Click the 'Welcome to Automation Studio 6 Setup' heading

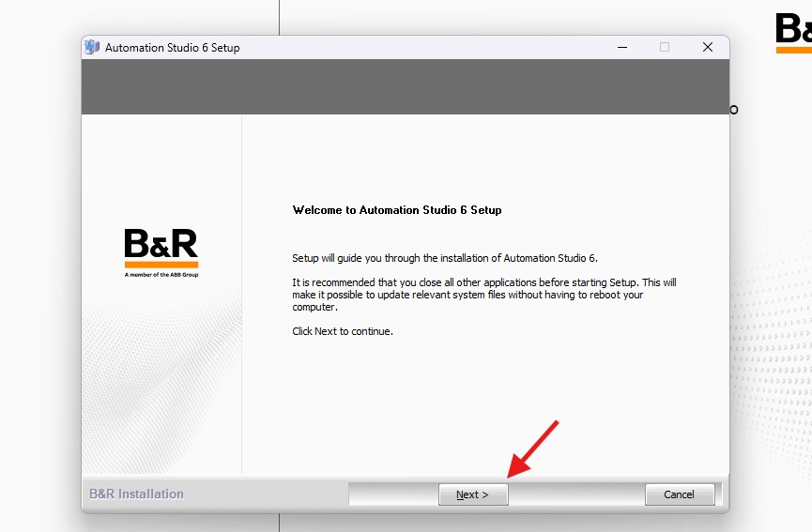point(397,210)
